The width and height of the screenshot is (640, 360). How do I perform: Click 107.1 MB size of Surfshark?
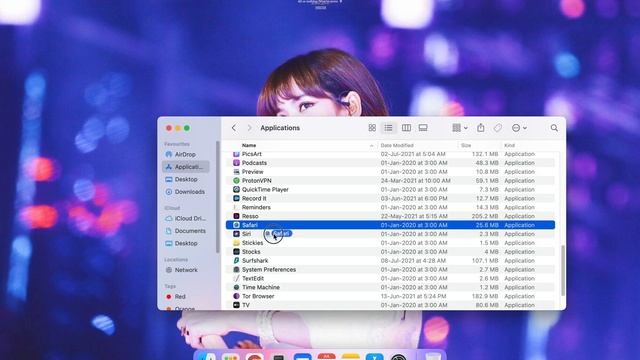[485, 260]
